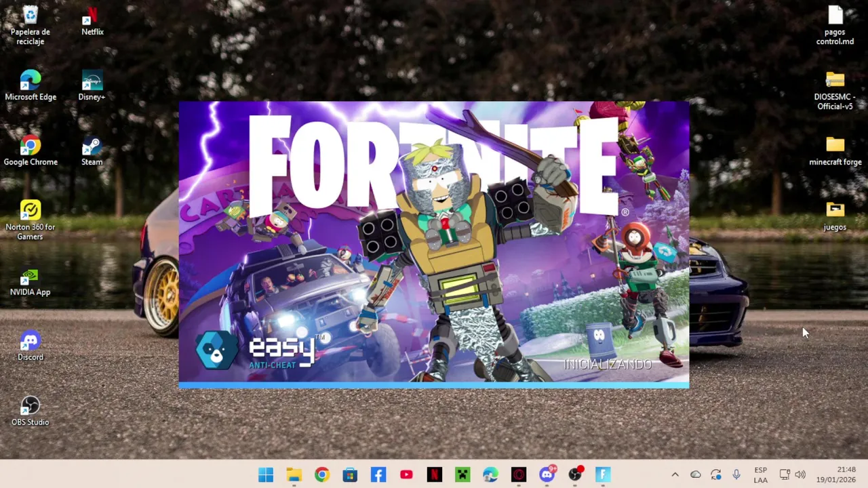Screen dimensions: 868x488
Task: Select the Discord desktop shortcut
Action: (x=31, y=346)
